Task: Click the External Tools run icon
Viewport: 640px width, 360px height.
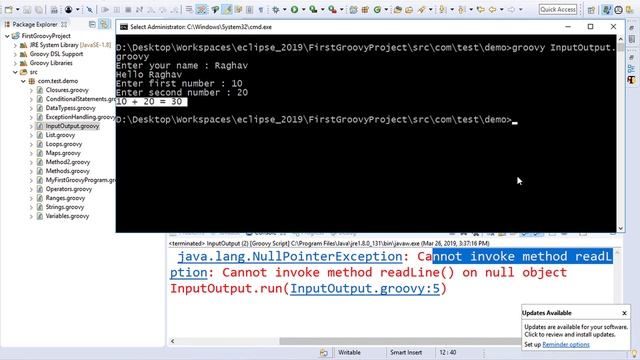Action: point(333,9)
